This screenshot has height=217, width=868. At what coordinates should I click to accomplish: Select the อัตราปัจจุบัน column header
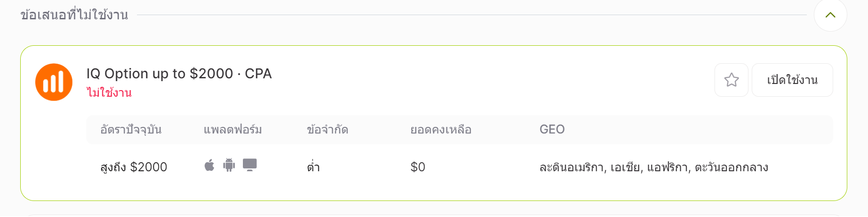click(x=131, y=129)
